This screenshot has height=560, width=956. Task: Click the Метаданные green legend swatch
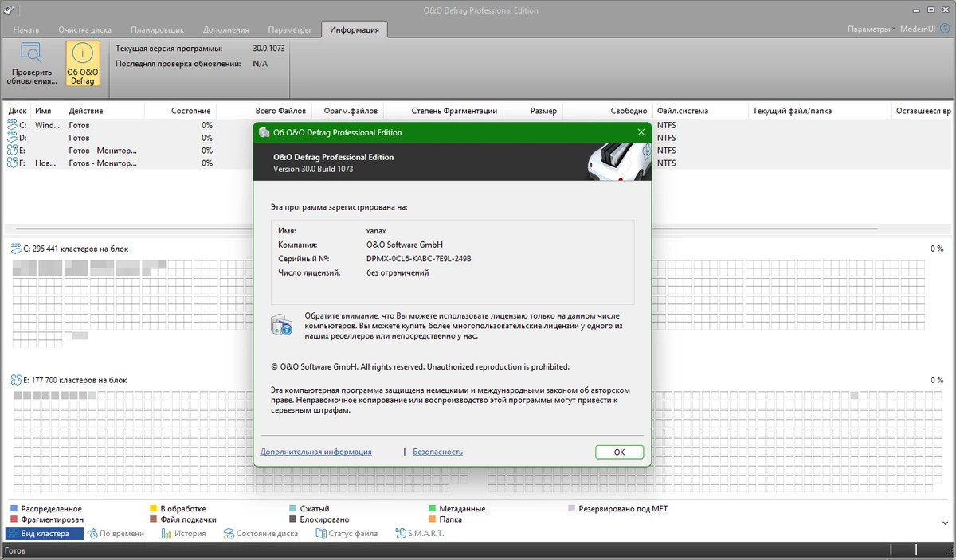pyautogui.click(x=432, y=508)
